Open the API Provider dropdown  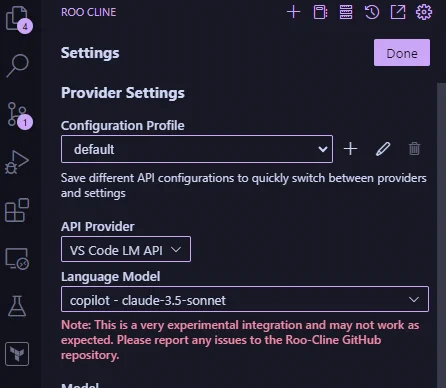click(x=126, y=249)
